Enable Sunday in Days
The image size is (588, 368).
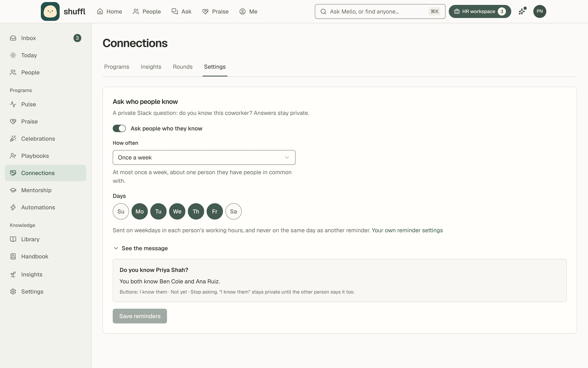pyautogui.click(x=121, y=211)
